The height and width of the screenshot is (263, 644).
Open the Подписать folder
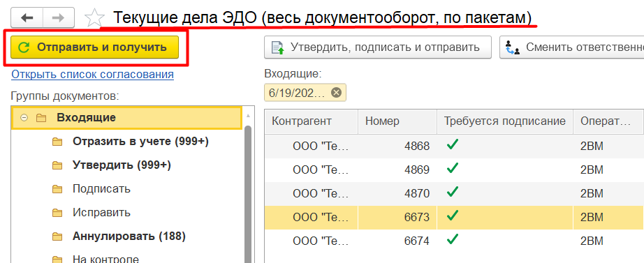coord(101,189)
